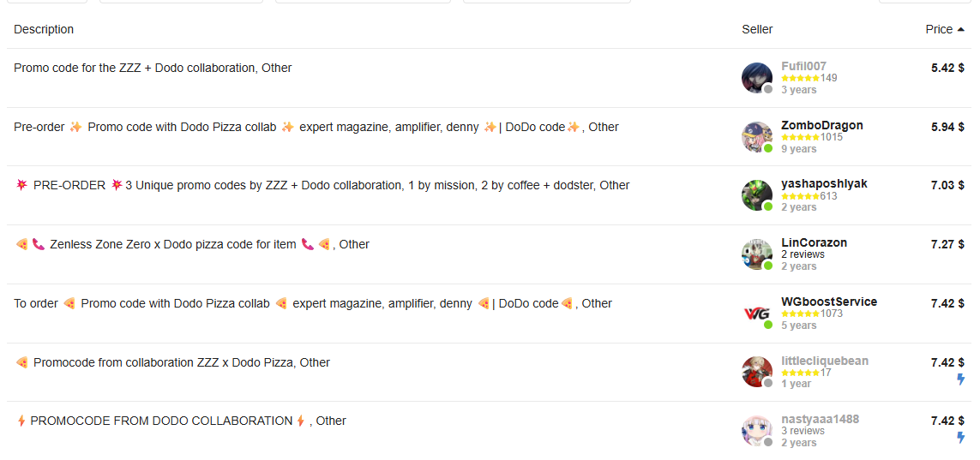Open the WGboostService seller name link

coord(828,302)
